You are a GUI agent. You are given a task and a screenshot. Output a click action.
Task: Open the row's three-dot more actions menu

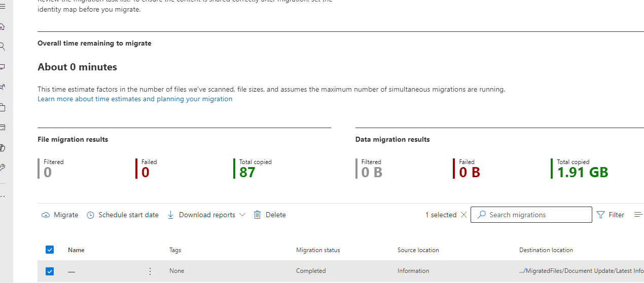[x=150, y=271]
